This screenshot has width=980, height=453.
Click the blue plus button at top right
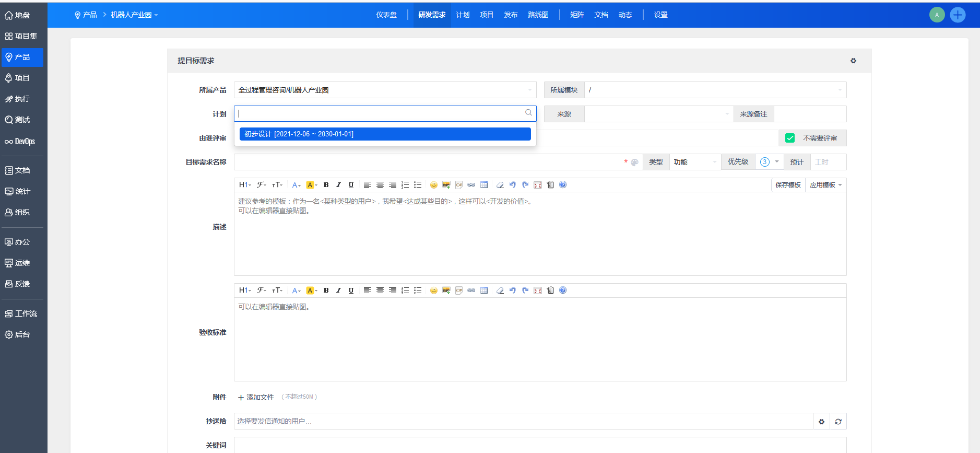(x=958, y=15)
